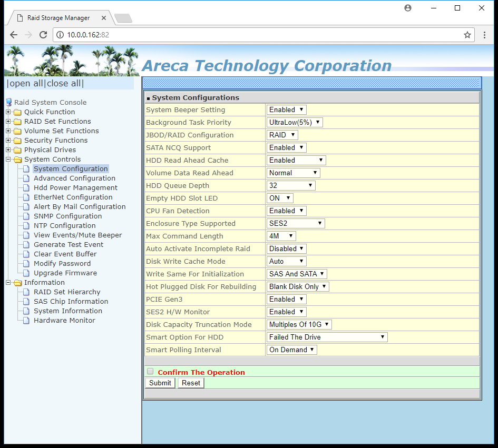Open View Events/Mute Beeper page
Image resolution: width=498 pixels, height=448 pixels.
click(78, 235)
